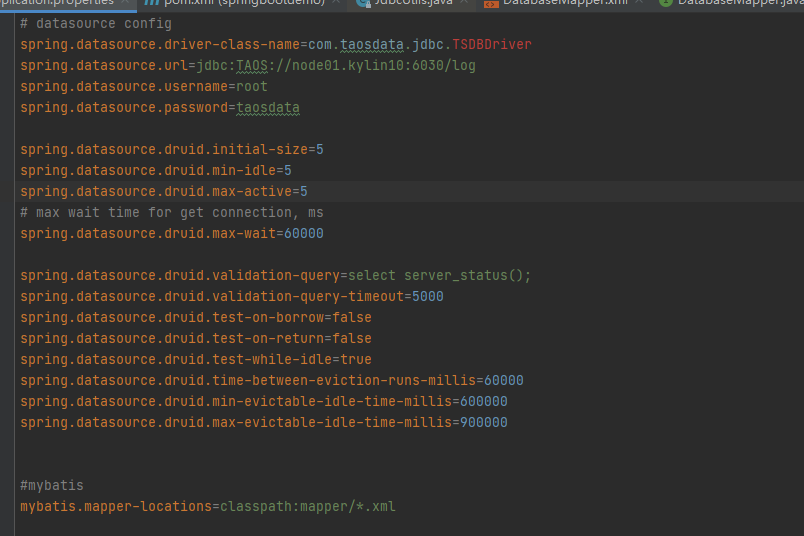Click the test-while-idle=true line
This screenshot has width=804, height=536.
196,360
